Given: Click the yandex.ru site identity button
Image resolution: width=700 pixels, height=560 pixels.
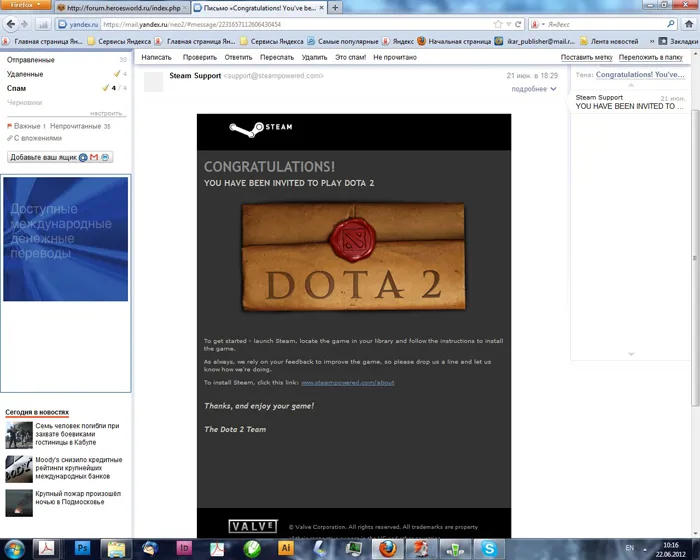Looking at the screenshot, I should (x=79, y=24).
